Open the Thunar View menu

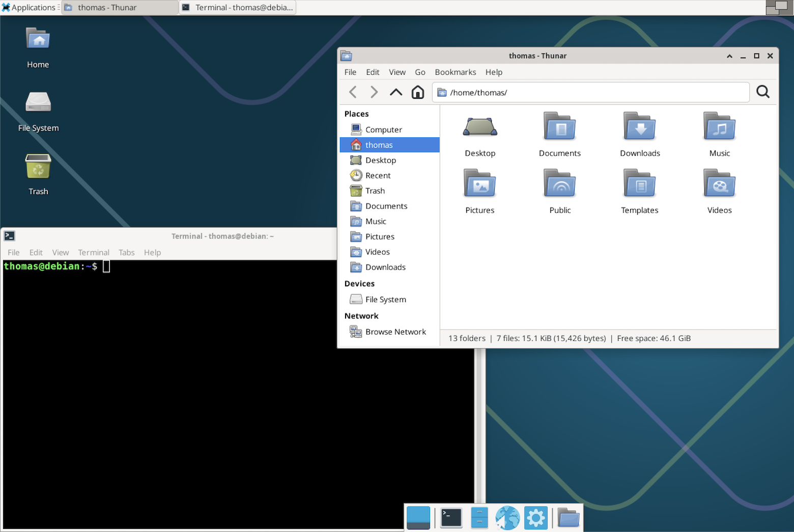click(397, 72)
